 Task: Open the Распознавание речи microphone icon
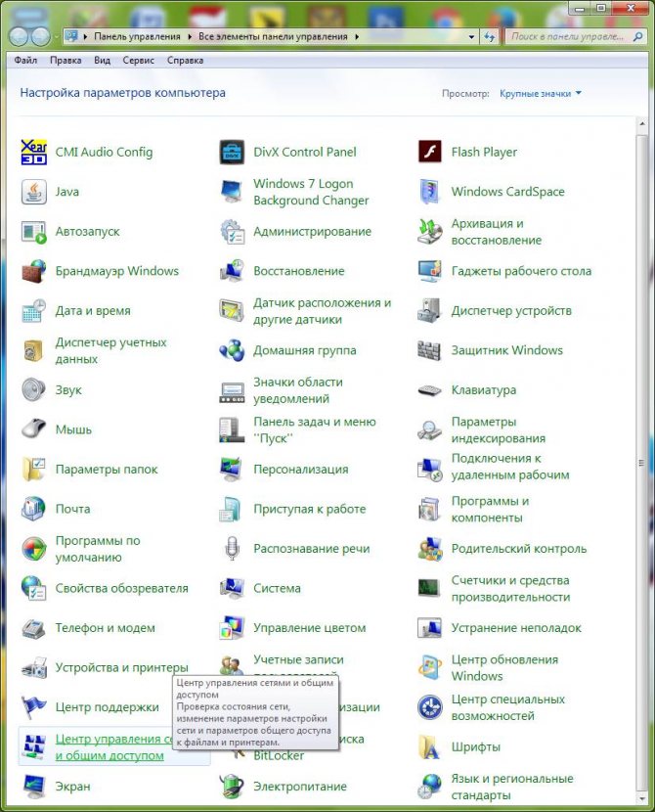pyautogui.click(x=232, y=549)
